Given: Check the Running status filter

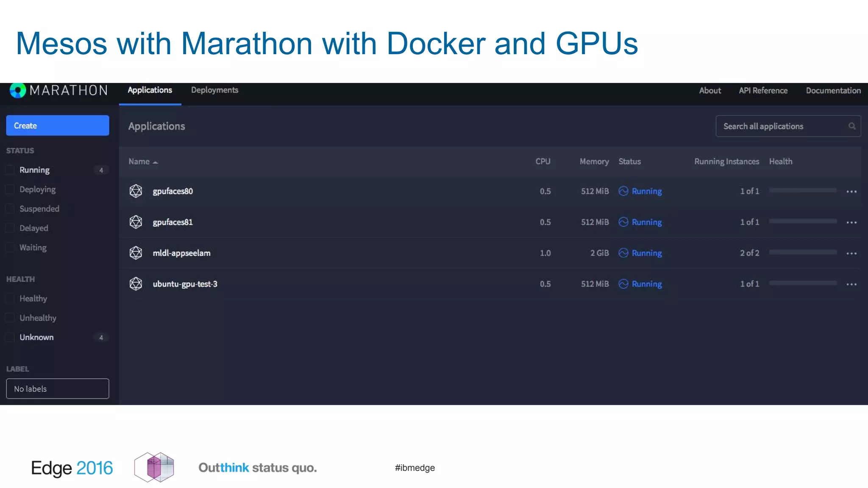Looking at the screenshot, I should tap(10, 170).
